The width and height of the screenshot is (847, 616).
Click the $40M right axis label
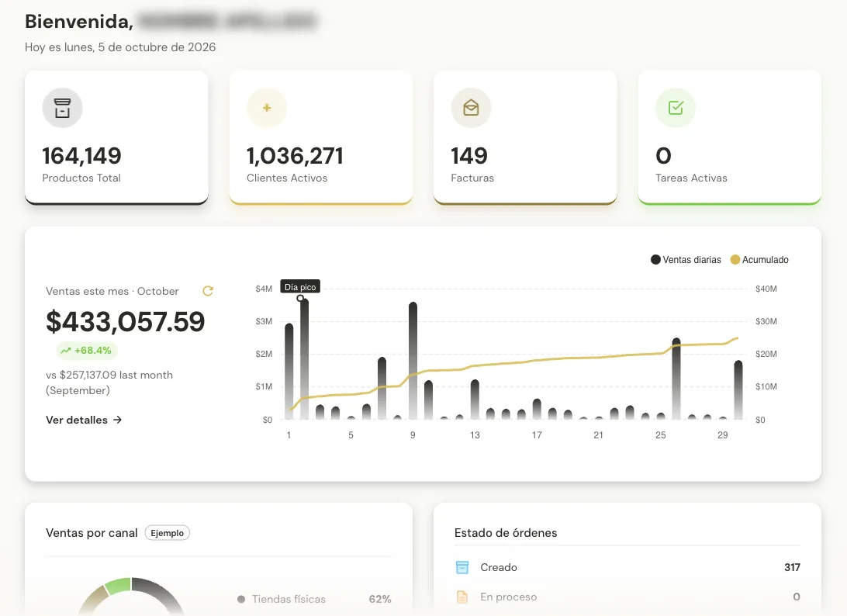point(766,289)
